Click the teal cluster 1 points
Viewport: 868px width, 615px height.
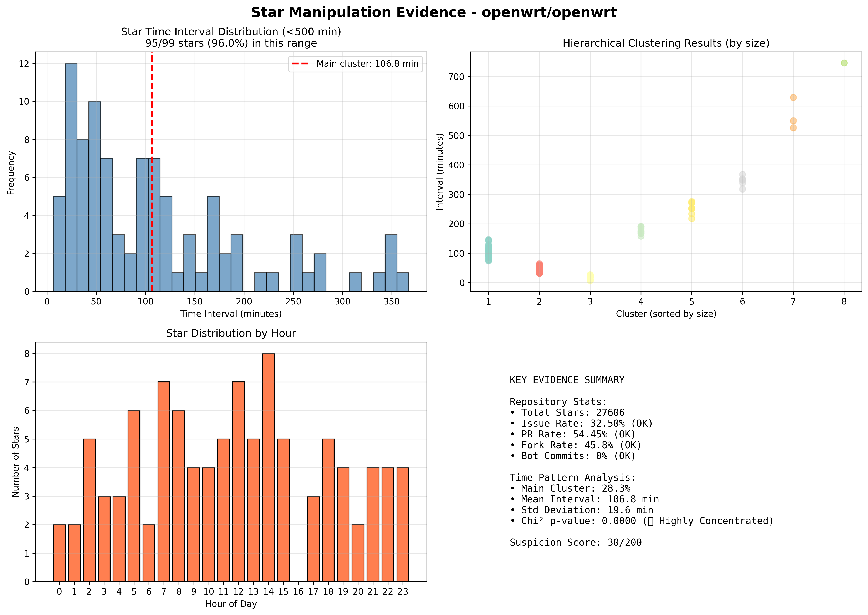tap(489, 250)
